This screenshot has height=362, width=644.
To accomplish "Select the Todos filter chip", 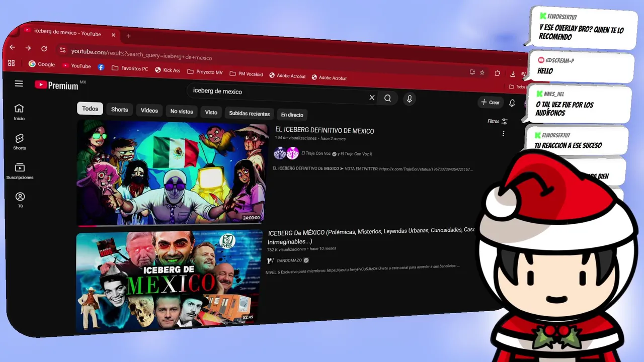I will click(x=90, y=109).
